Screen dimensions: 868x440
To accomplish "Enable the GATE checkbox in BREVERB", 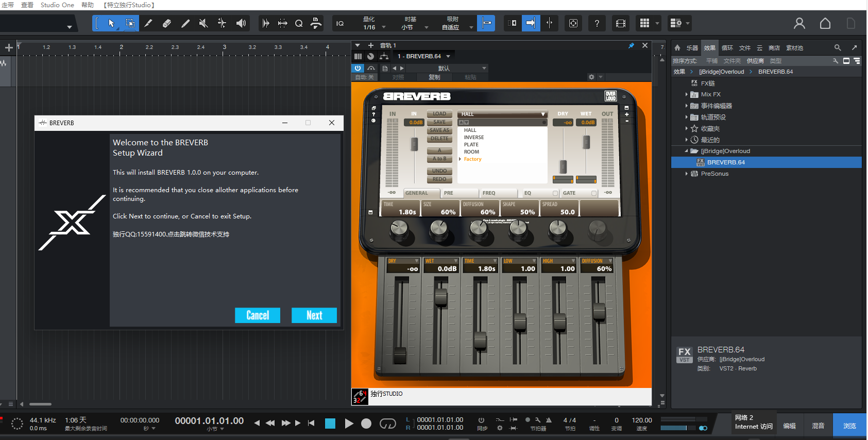I will [x=594, y=193].
